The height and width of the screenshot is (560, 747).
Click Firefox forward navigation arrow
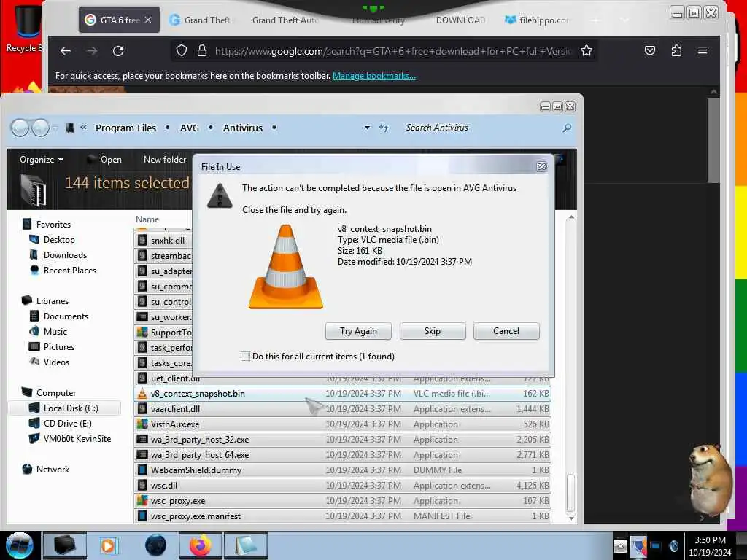coord(92,51)
